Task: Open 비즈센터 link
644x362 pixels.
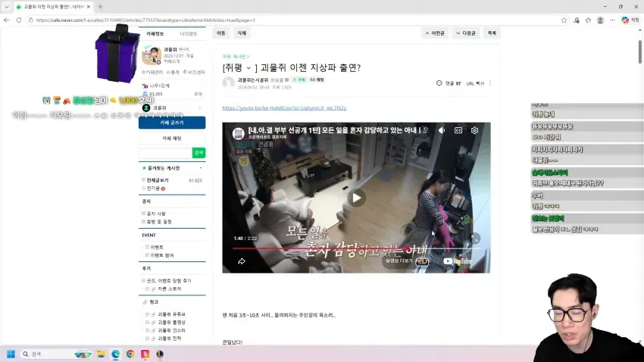Action: tap(194, 72)
